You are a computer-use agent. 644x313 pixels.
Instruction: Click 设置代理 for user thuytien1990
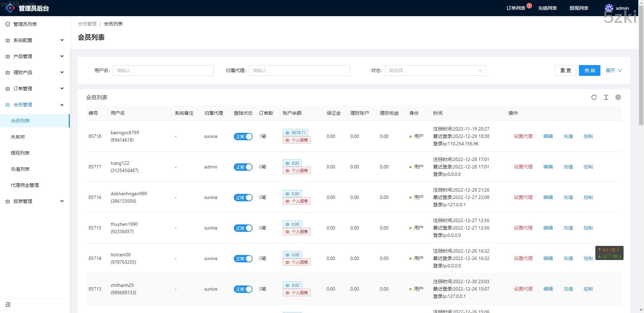coord(523,228)
